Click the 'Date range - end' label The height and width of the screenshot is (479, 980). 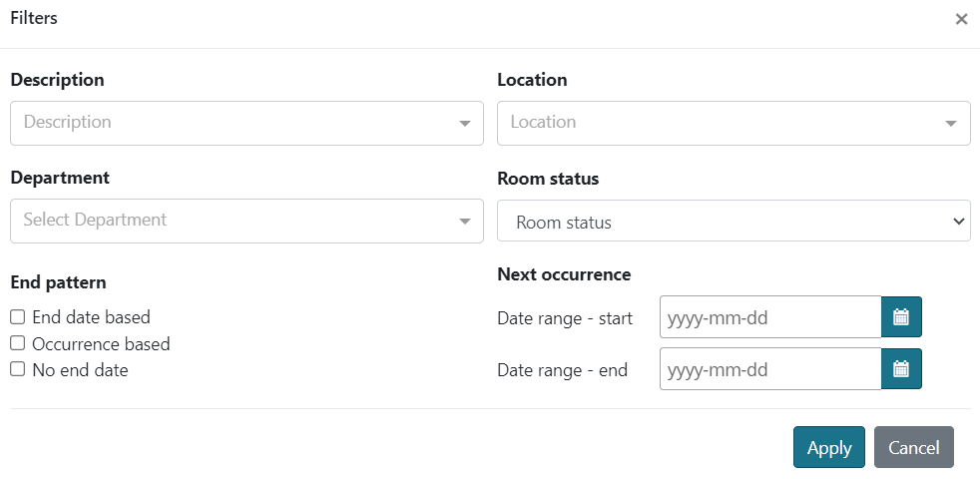click(x=563, y=370)
